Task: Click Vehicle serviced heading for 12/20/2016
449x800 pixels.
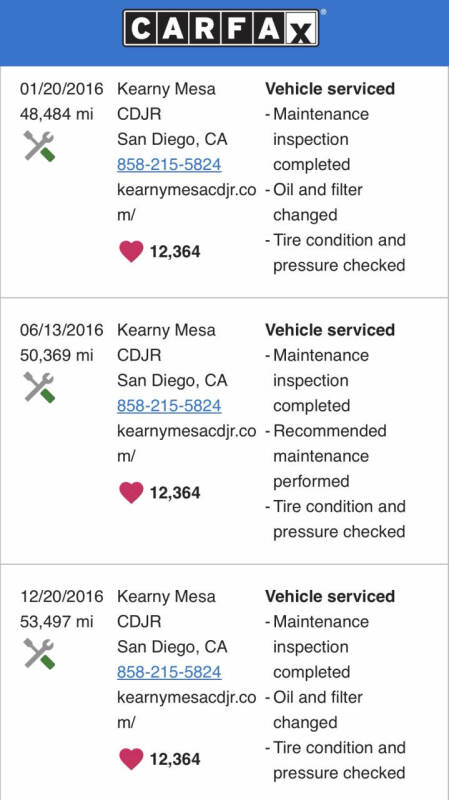Action: (330, 596)
